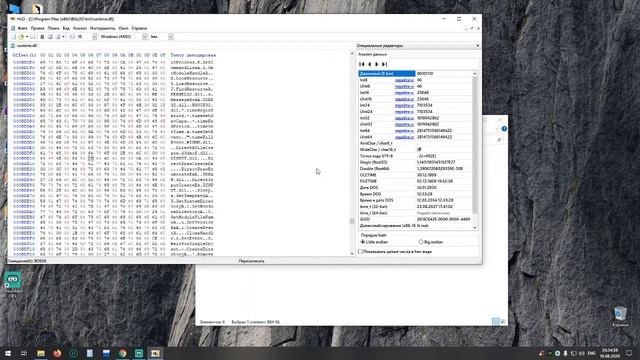The width and height of the screenshot is (640, 360).
Task: Expand the Open file dropdown arrow
Action: (x=27, y=37)
